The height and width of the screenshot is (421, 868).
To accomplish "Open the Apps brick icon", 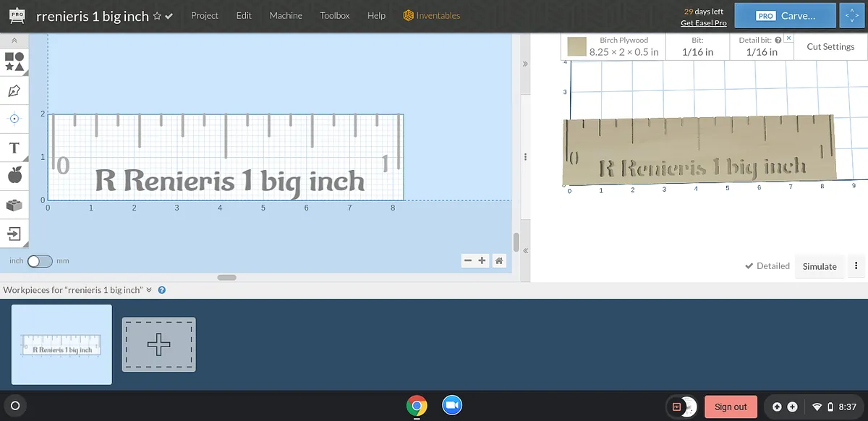I will (x=14, y=205).
